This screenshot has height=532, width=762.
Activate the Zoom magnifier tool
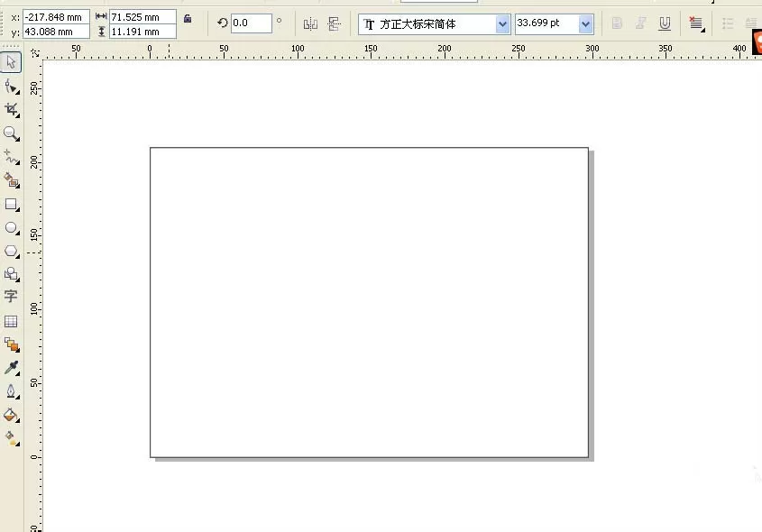tap(11, 133)
